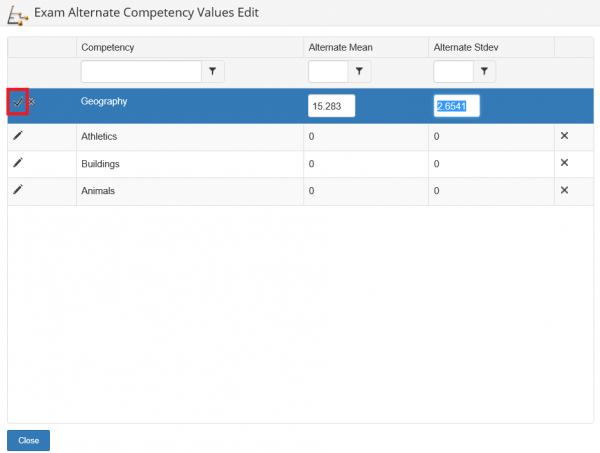
Task: Click Buildings Alternate Stdev value 0
Action: [437, 164]
